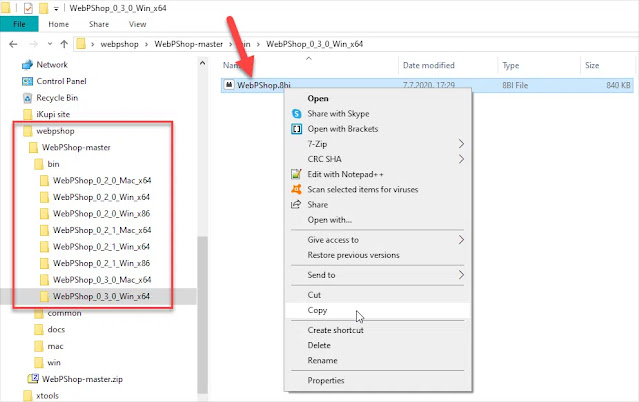Click the navigation pane scrollbar thumb
Viewport: 639px width, 402px height.
203,315
